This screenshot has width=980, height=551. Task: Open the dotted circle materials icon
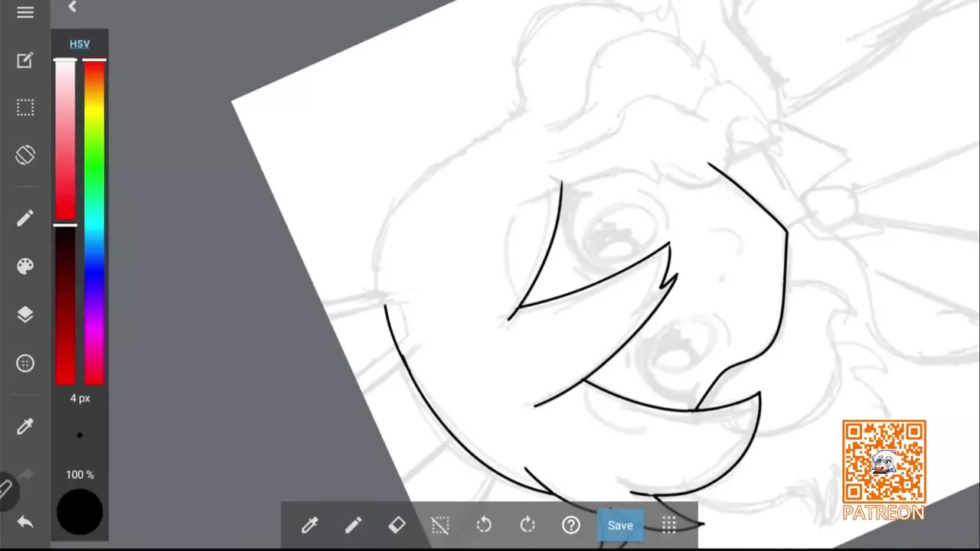(25, 364)
